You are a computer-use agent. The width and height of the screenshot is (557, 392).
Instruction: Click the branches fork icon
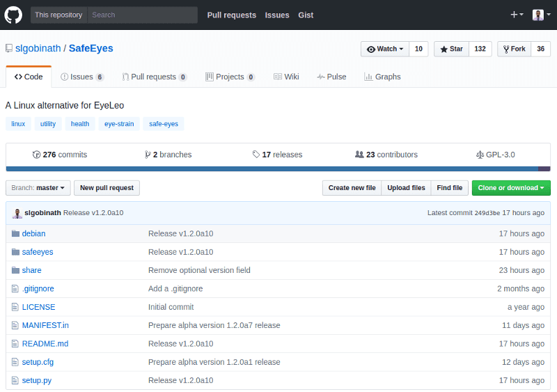point(148,155)
